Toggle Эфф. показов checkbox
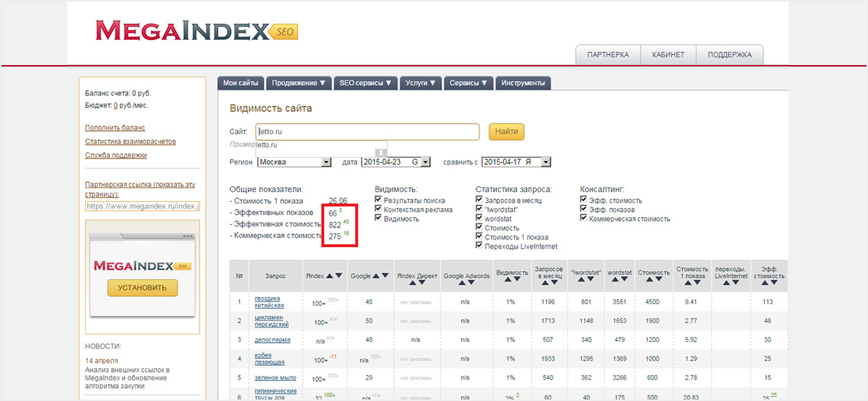Screen dimensions: 868x401 coord(584,210)
